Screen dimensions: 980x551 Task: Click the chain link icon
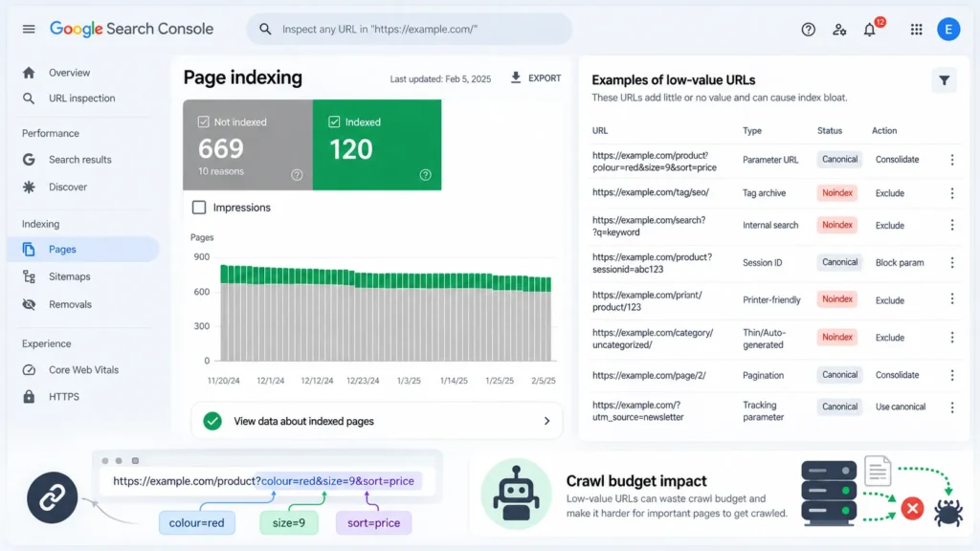pos(52,497)
